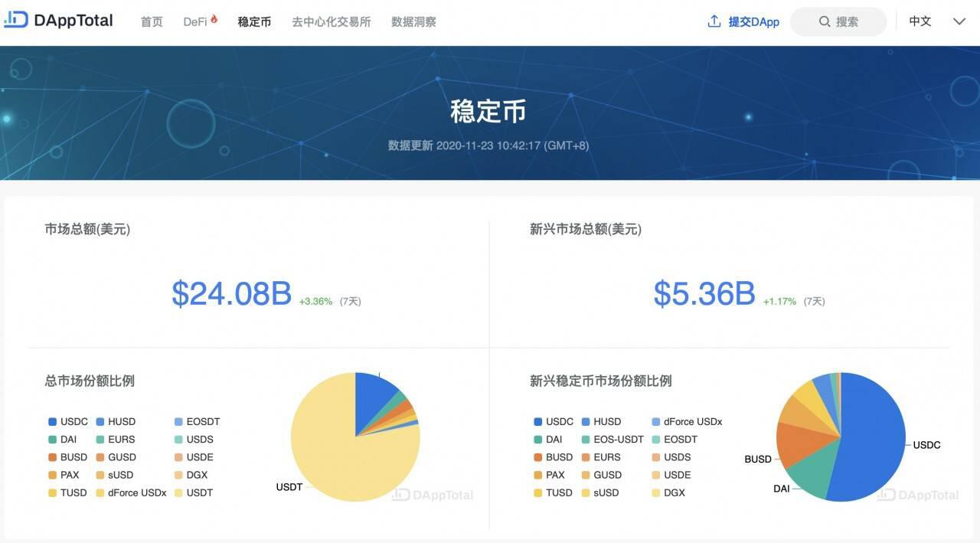The height and width of the screenshot is (543, 980).
Task: Click the +3.36% change value
Action: pyautogui.click(x=315, y=302)
